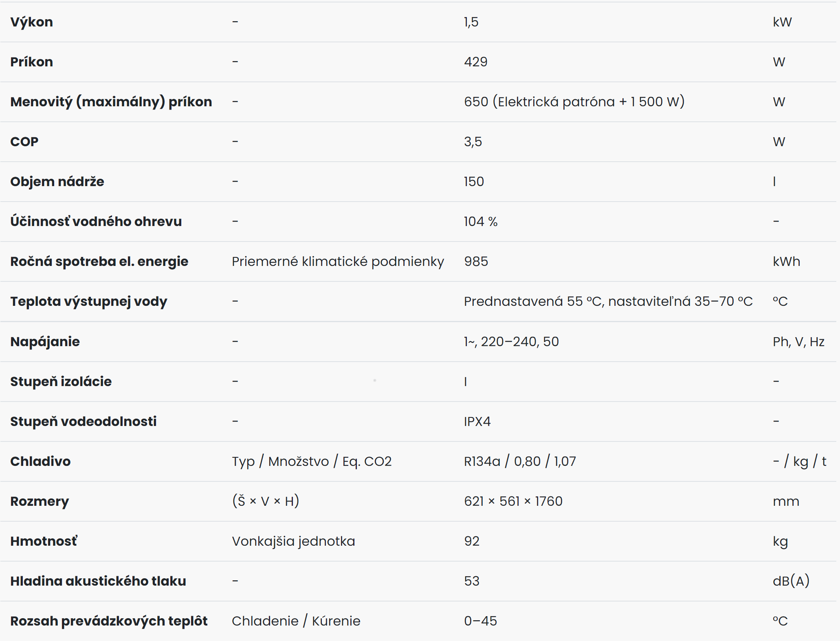Select the 985 annual consumption value

(x=476, y=261)
